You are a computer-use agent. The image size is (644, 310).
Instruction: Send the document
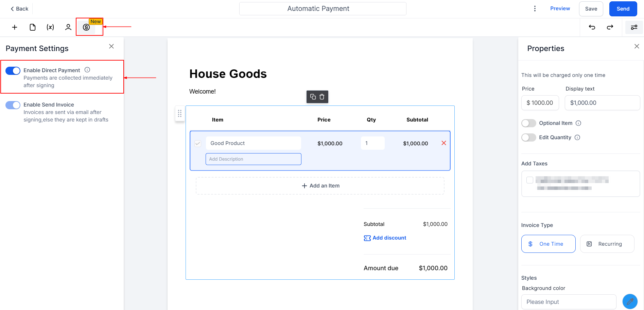[x=623, y=9]
